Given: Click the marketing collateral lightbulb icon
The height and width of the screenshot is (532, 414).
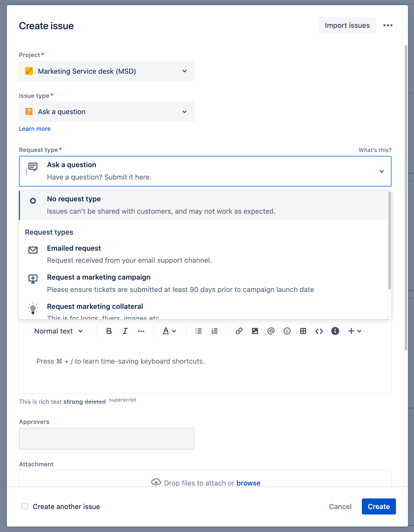Looking at the screenshot, I should click(x=33, y=308).
